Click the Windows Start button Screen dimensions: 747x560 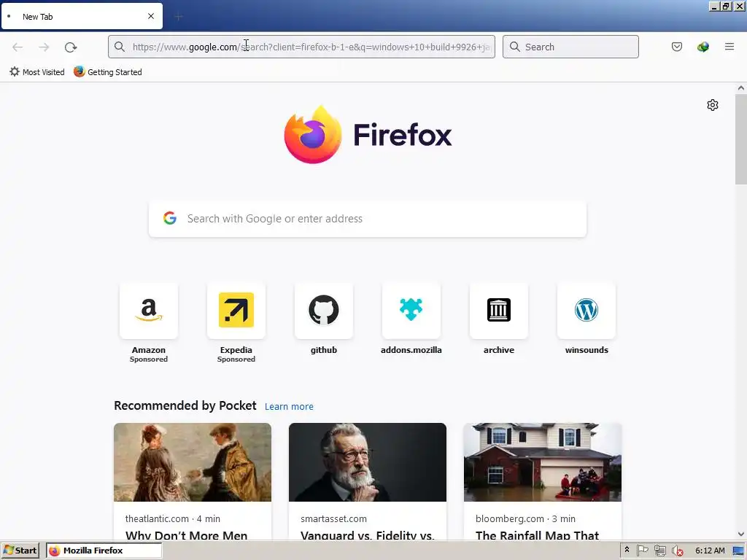[20, 551]
